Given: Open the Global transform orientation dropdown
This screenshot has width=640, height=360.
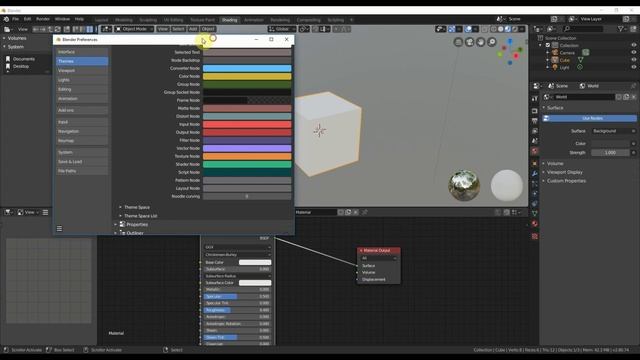Looking at the screenshot, I should (x=282, y=29).
